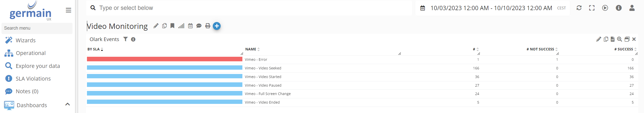
Task: Sort table by the NAME column
Action: click(251, 49)
